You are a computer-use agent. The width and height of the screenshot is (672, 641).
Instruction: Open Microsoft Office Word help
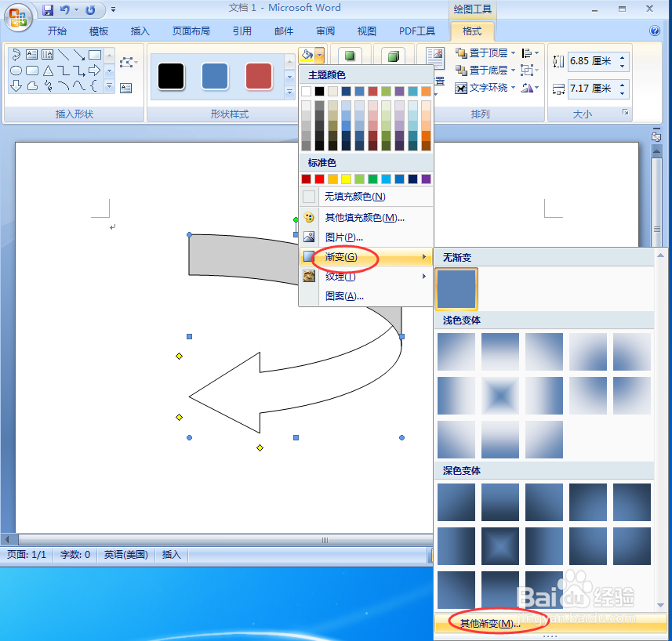pos(655,31)
